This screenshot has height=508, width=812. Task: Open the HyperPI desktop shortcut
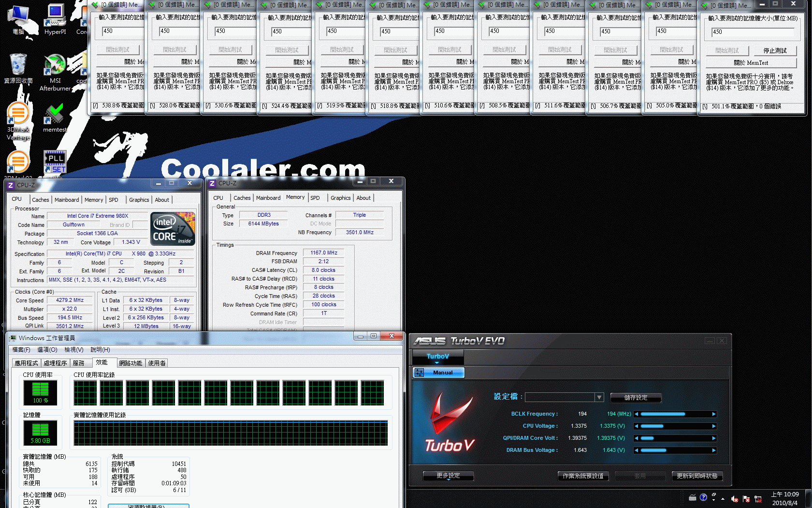pos(55,19)
